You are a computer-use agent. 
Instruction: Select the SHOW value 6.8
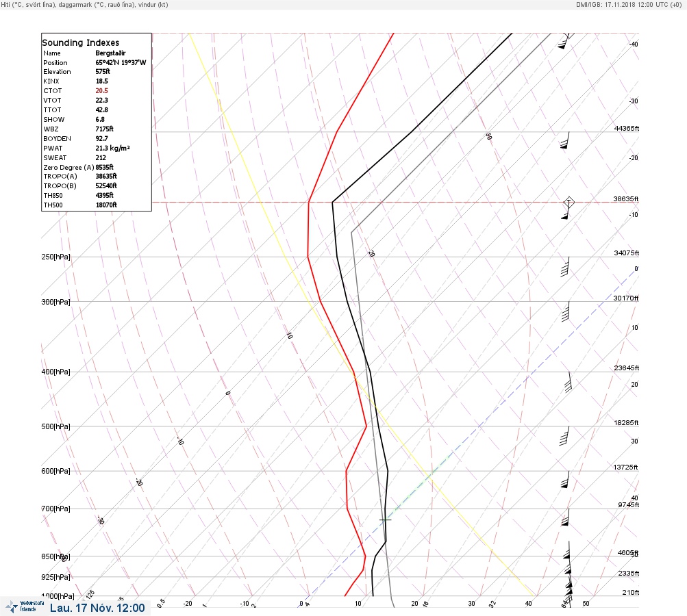(x=100, y=120)
